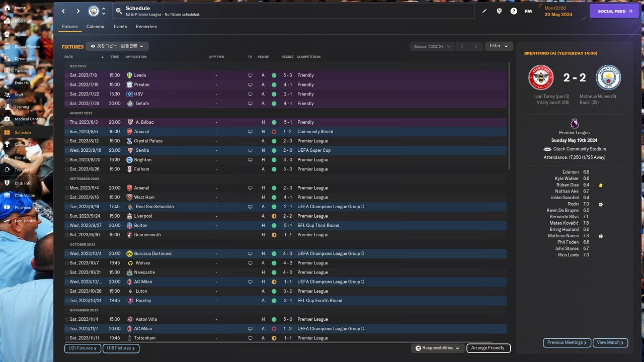644x362 pixels.
Task: Go back with the left arrow
Action: tap(63, 11)
